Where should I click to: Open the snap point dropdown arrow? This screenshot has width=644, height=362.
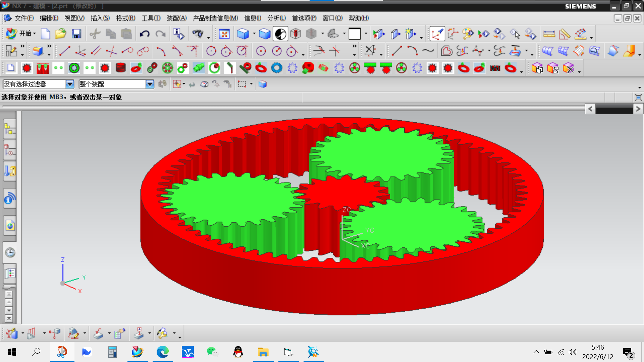[x=183, y=84]
